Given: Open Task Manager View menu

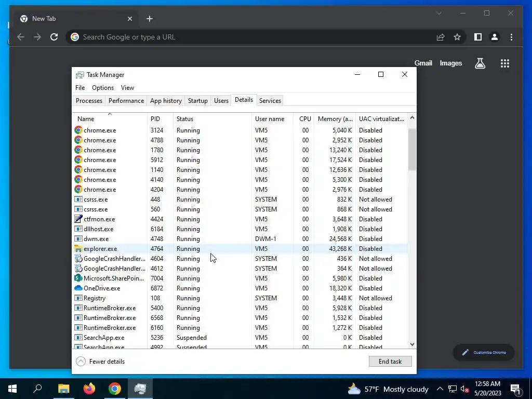Looking at the screenshot, I should tap(128, 87).
